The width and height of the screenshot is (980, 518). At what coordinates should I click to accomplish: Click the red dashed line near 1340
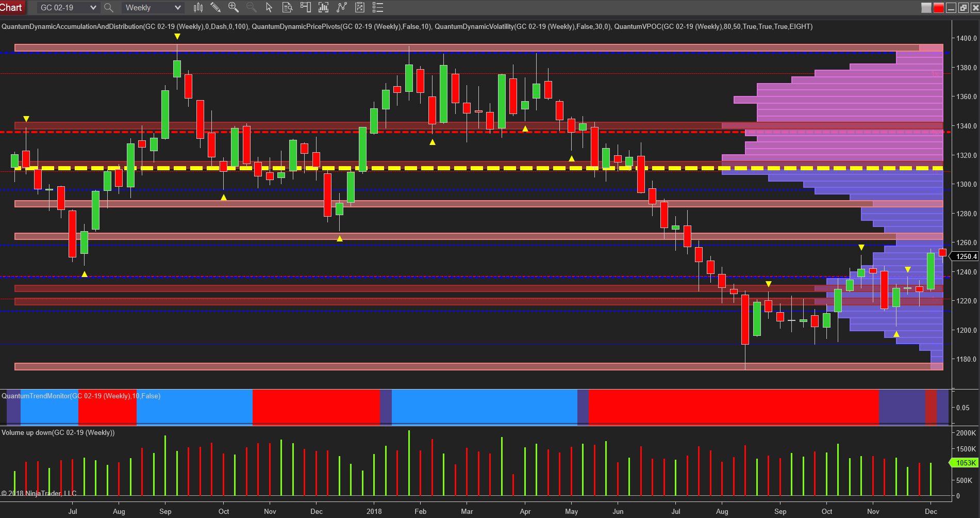click(x=474, y=132)
